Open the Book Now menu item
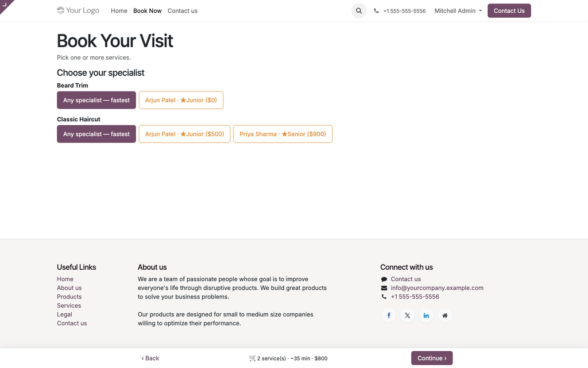588x368 pixels. 148,11
